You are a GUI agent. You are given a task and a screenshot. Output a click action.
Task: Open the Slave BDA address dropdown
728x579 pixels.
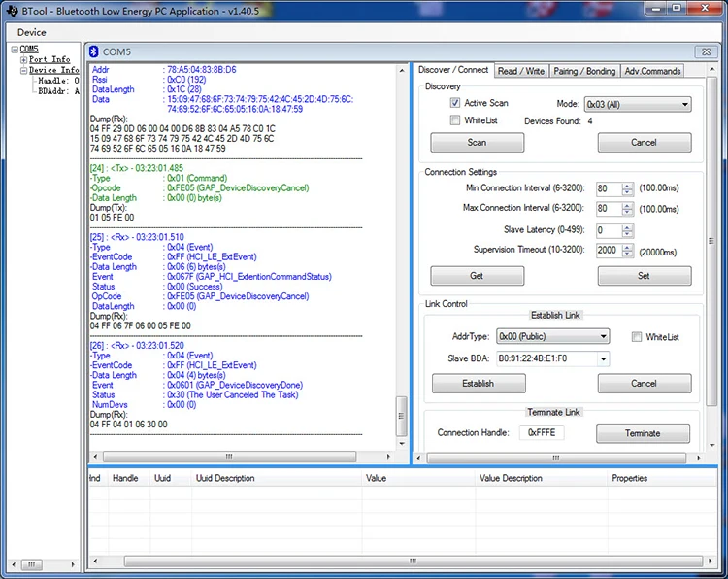(603, 358)
